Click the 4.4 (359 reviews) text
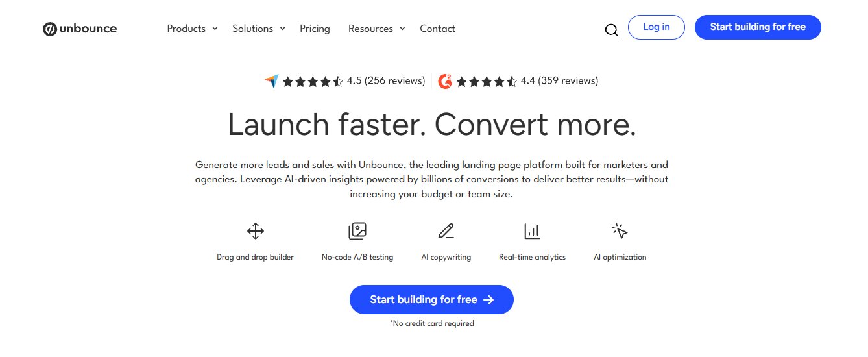 [559, 81]
